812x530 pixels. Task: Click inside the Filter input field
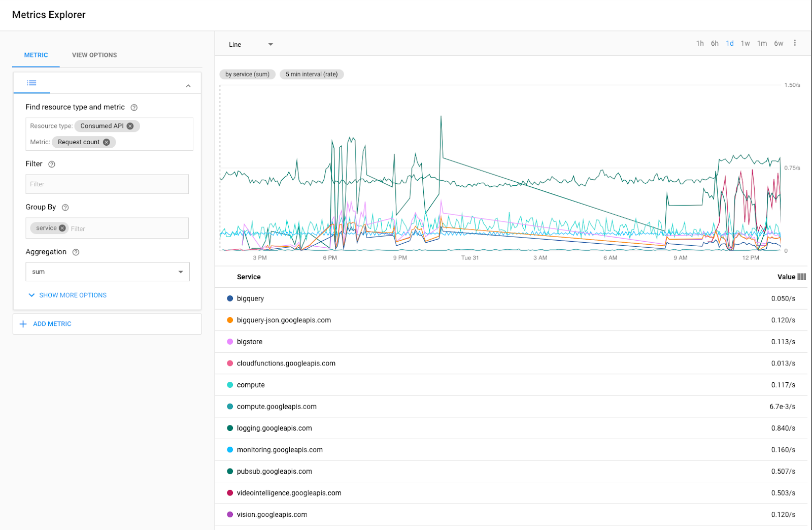pyautogui.click(x=107, y=184)
